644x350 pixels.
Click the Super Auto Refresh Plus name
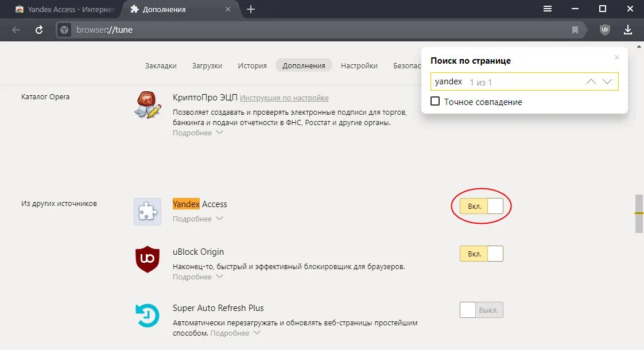click(218, 308)
